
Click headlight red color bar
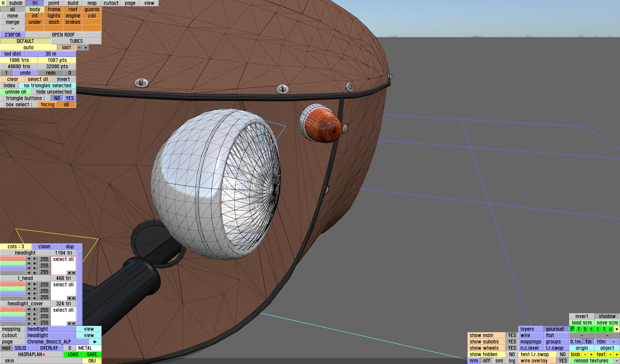pos(12,259)
